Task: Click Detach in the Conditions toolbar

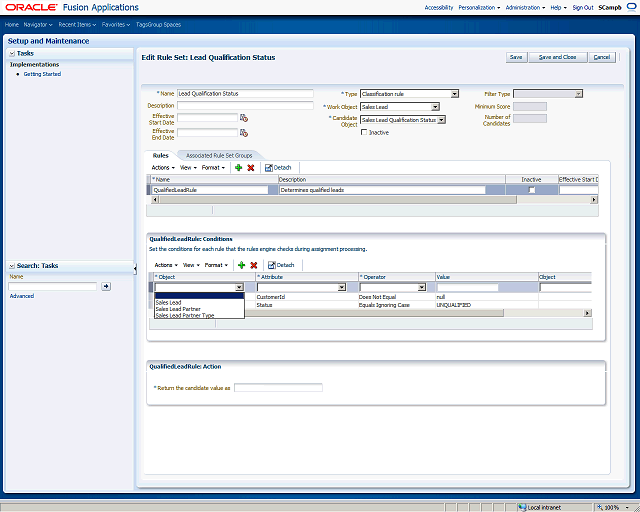Action: tap(281, 265)
